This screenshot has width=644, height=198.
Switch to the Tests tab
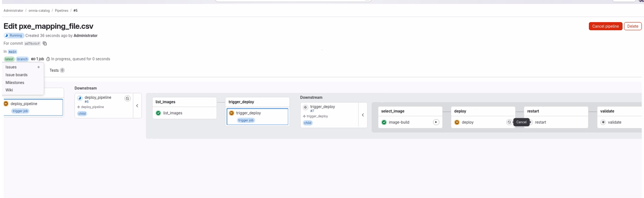[57, 70]
